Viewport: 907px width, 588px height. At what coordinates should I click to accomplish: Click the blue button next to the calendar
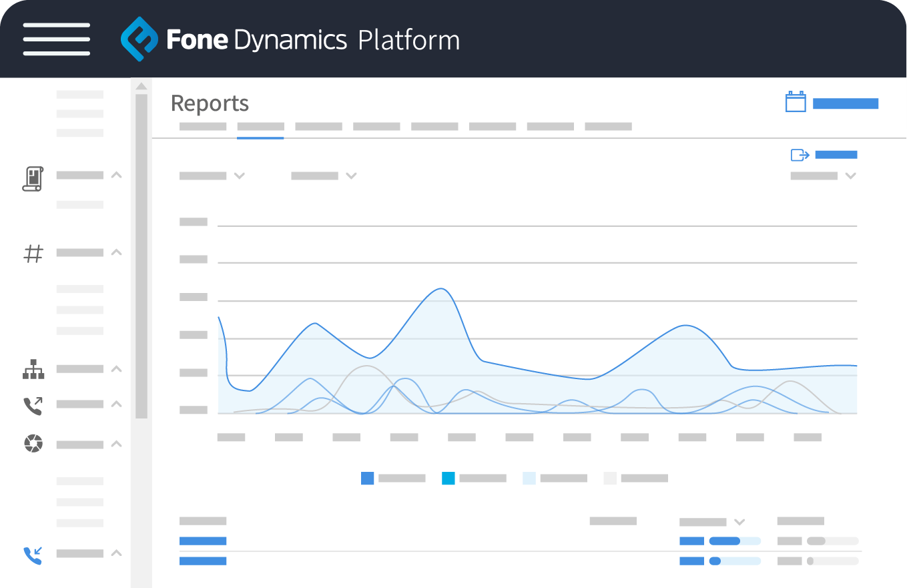(x=844, y=103)
